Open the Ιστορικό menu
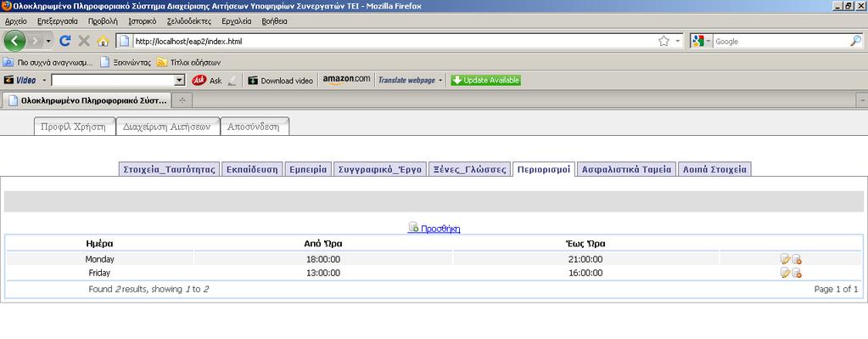 click(x=143, y=21)
